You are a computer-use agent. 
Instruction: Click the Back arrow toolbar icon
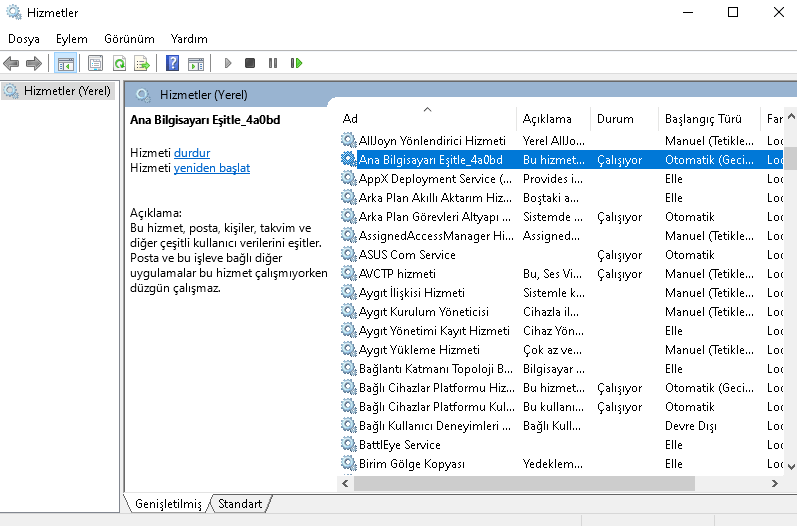(x=11, y=64)
